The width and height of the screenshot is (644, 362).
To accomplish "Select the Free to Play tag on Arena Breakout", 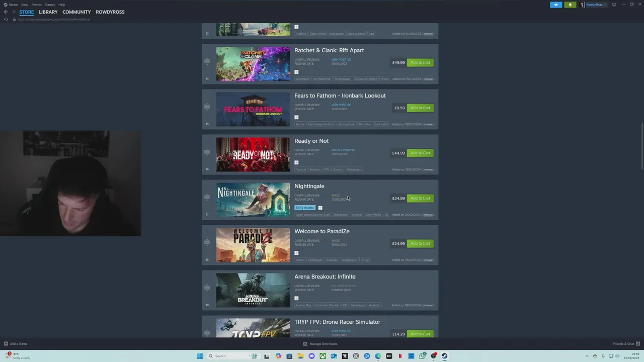I will 303,305.
